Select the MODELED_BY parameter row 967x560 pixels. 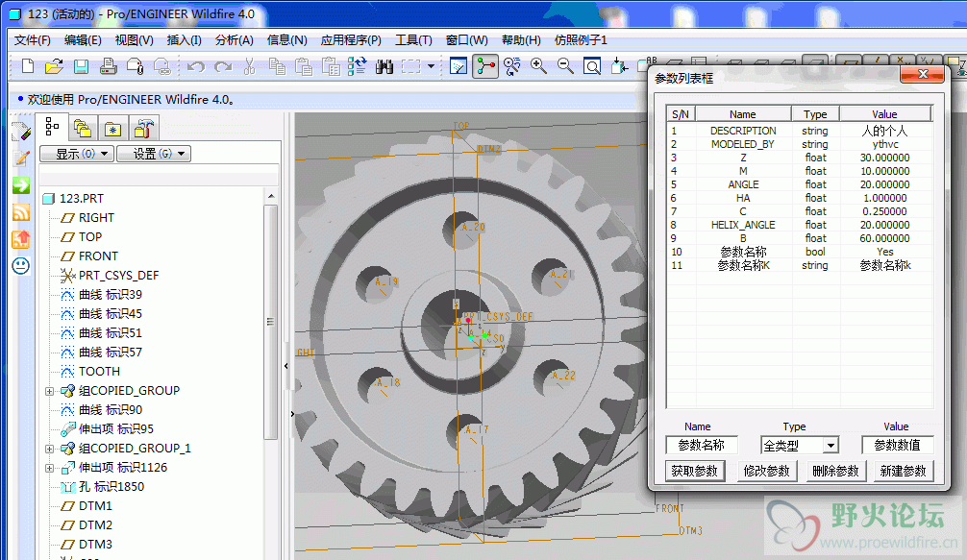[799, 144]
